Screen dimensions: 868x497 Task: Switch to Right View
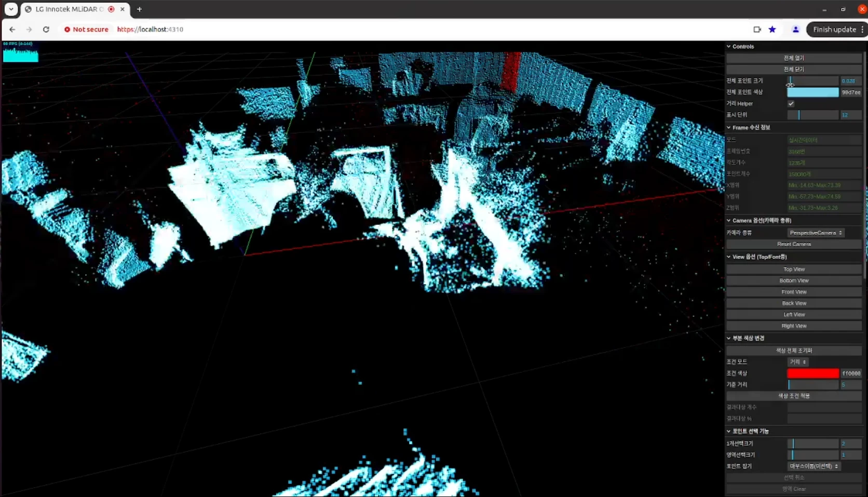[x=794, y=326]
